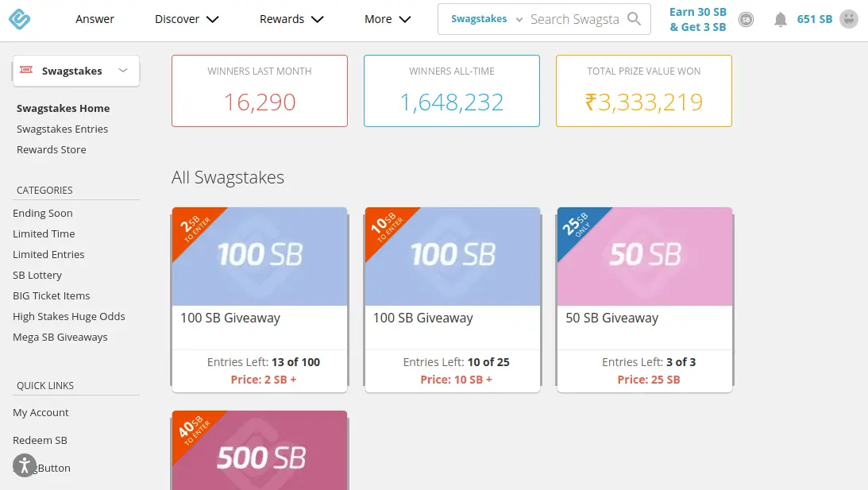
Task: Open the accessibility options icon
Action: (25, 465)
